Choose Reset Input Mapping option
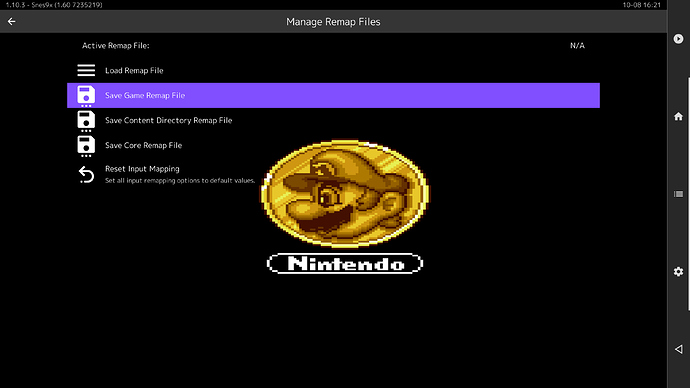 [333, 174]
